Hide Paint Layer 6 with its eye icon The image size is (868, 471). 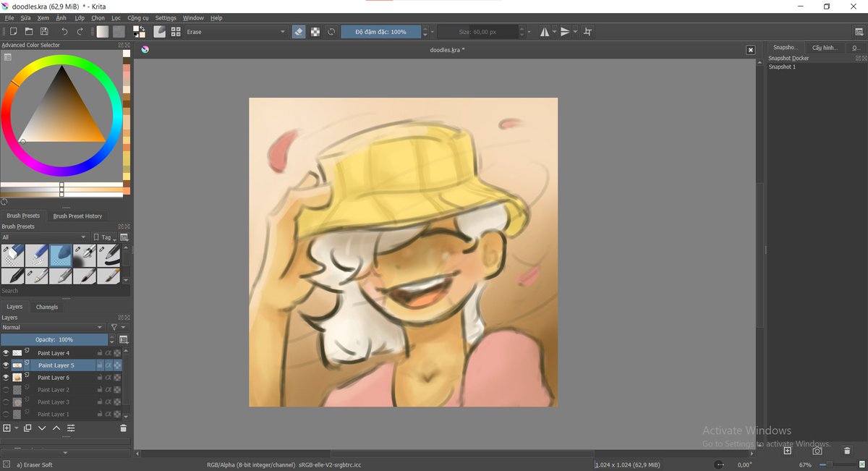(x=7, y=378)
